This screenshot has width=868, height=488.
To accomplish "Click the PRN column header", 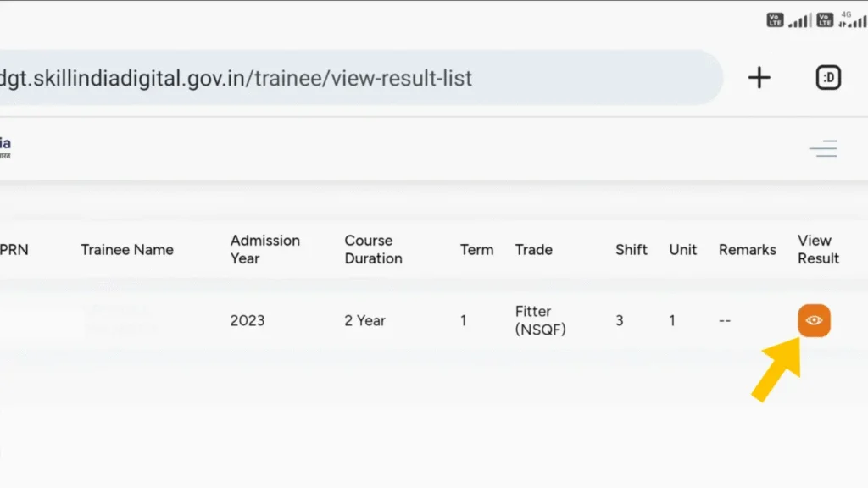I will pyautogui.click(x=14, y=249).
